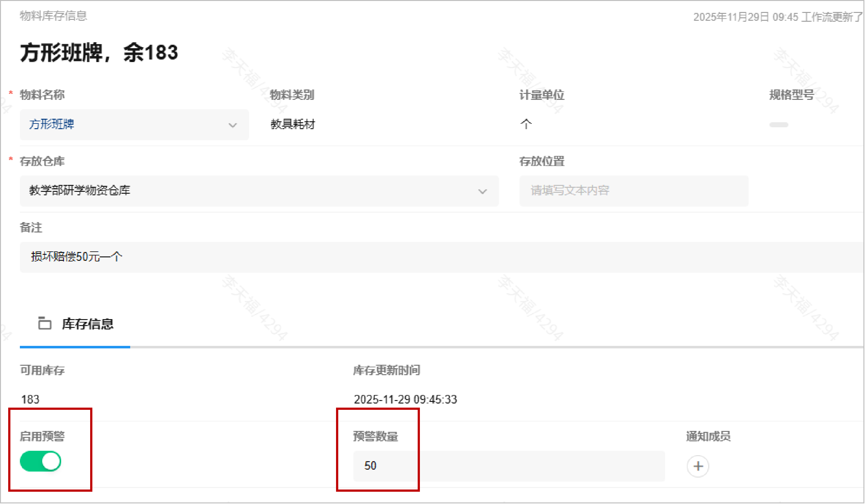Click the 方形班牌 blue link text

coord(51,124)
